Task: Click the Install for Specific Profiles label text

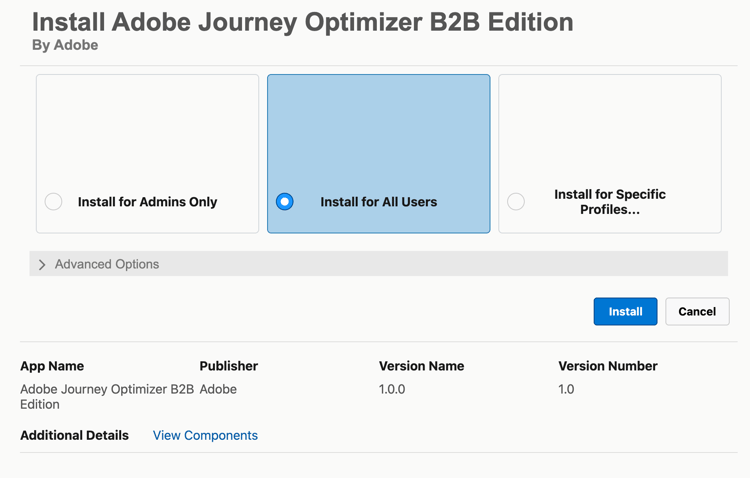Action: pos(609,202)
